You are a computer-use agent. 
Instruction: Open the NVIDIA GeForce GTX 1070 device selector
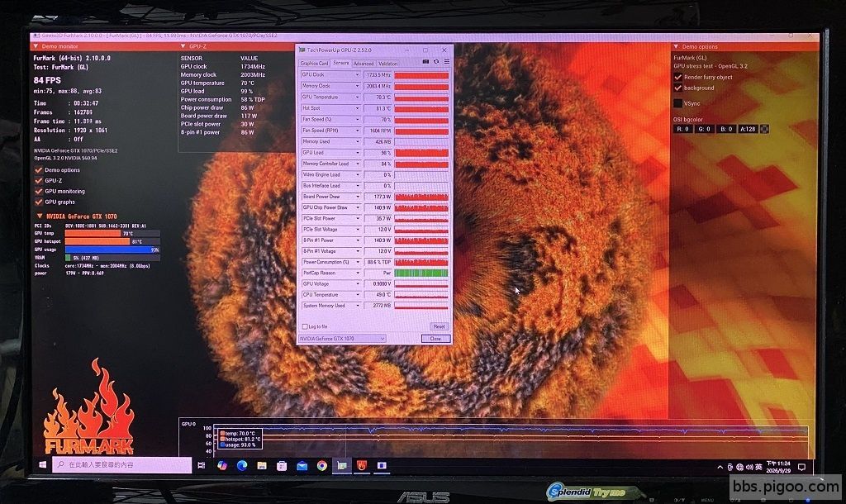click(x=342, y=338)
